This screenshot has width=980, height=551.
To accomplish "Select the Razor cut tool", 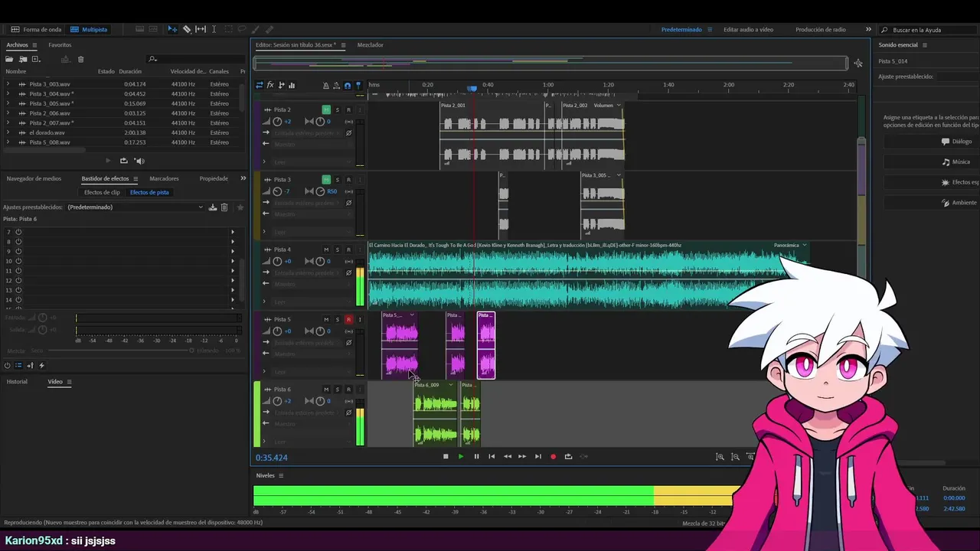I will 187,29.
